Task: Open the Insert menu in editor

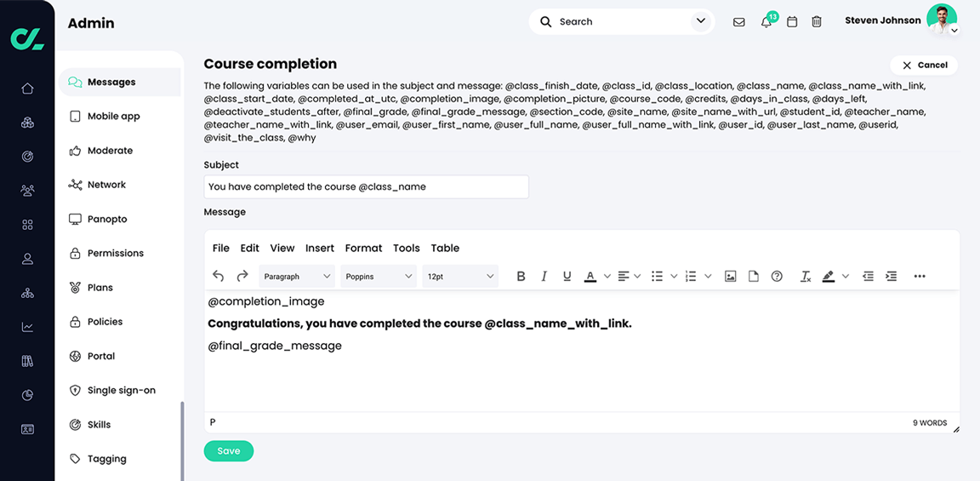Action: coord(320,249)
